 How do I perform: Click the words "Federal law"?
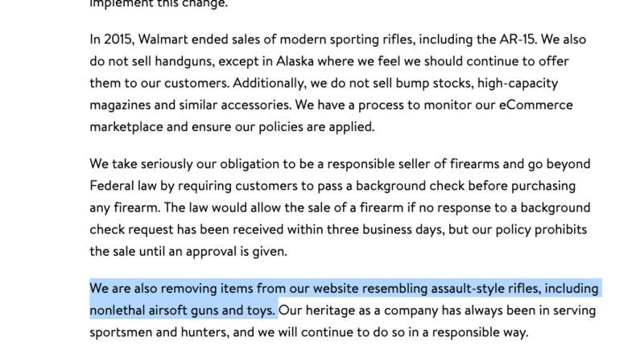point(123,186)
